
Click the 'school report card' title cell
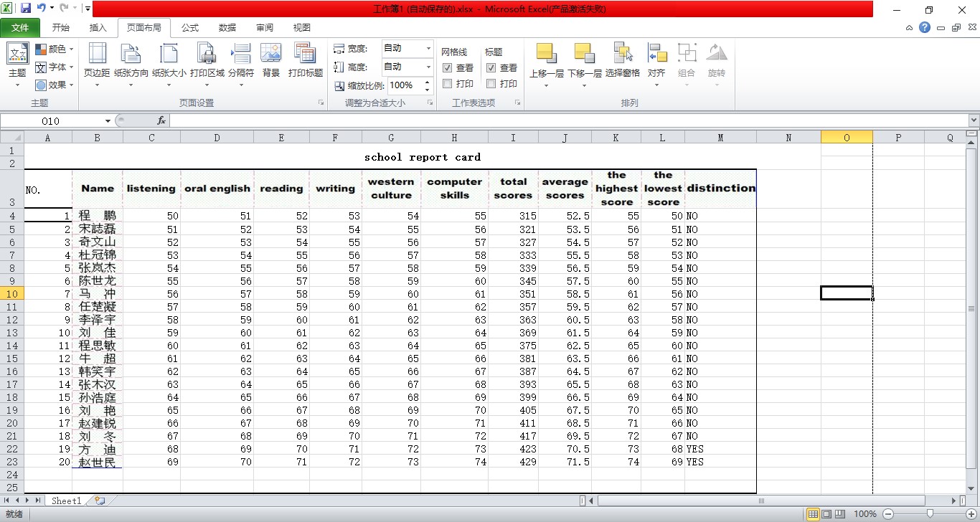tap(423, 157)
